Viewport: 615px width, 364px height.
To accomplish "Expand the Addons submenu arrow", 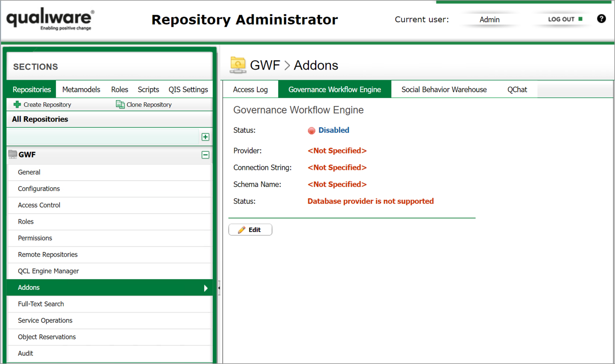I will (206, 288).
